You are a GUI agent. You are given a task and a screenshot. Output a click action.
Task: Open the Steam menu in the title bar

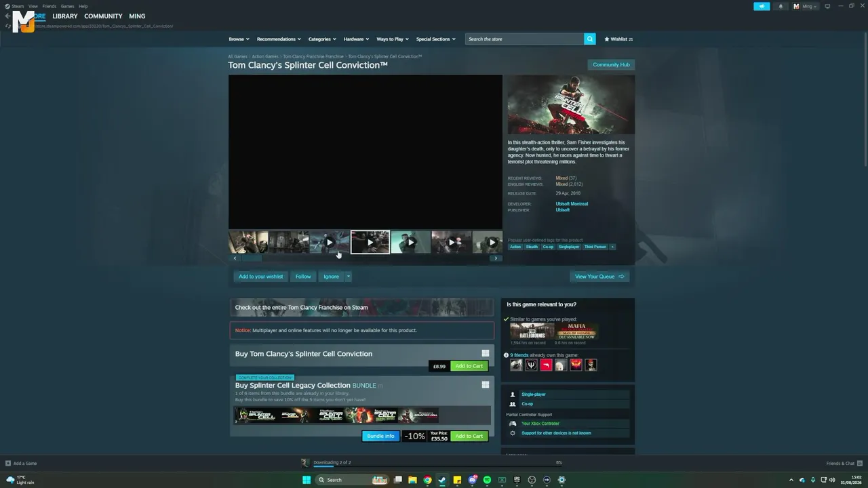(15, 6)
